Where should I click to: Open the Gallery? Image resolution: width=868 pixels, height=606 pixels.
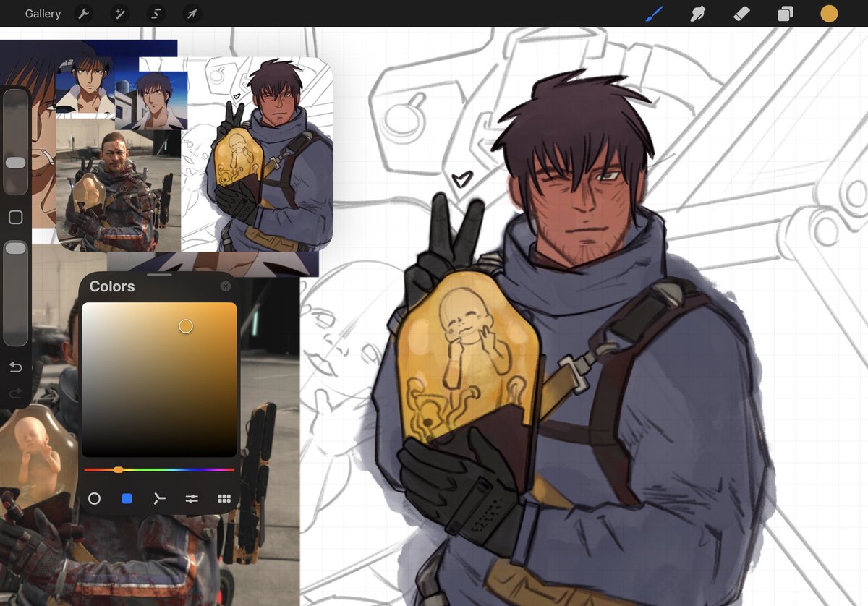pyautogui.click(x=43, y=14)
